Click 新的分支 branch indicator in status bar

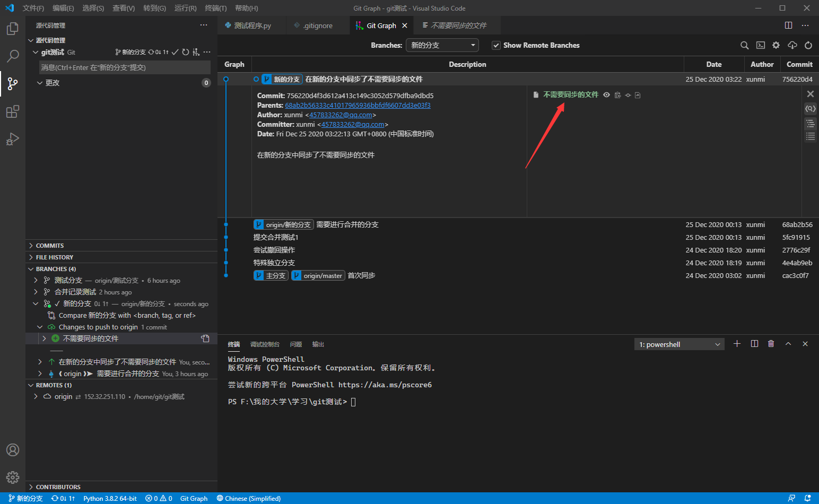point(25,499)
